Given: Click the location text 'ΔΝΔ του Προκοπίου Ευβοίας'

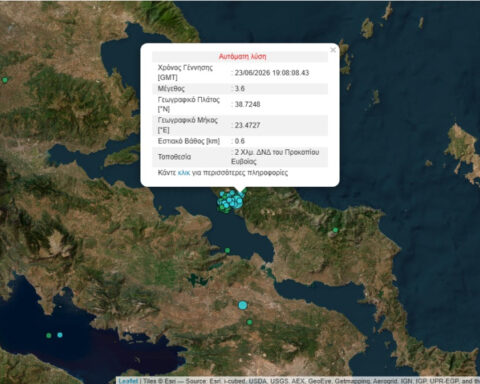Looking at the screenshot, I should [276, 157].
